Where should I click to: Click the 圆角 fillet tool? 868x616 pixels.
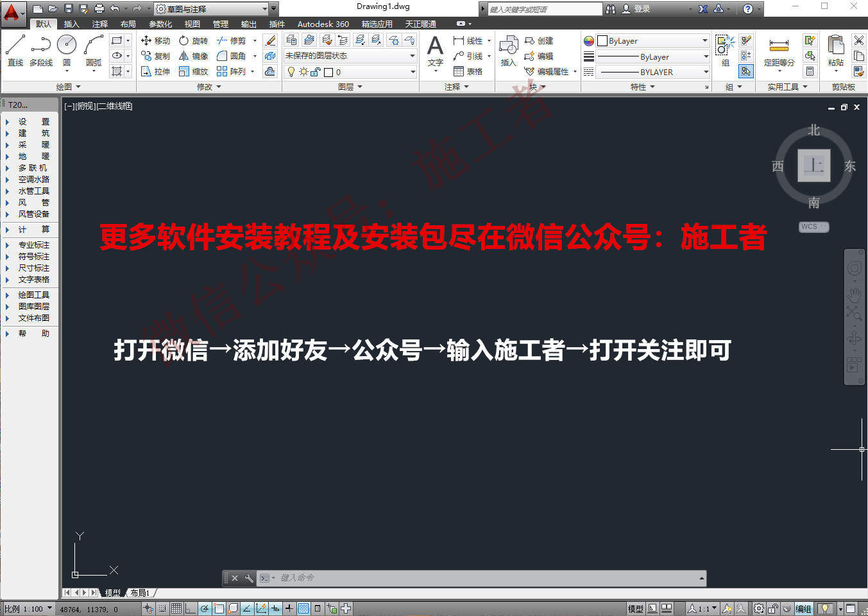[231, 56]
